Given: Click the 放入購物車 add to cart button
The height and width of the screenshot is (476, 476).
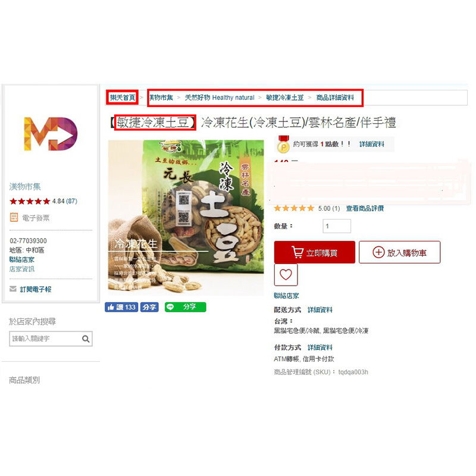Looking at the screenshot, I should [399, 252].
